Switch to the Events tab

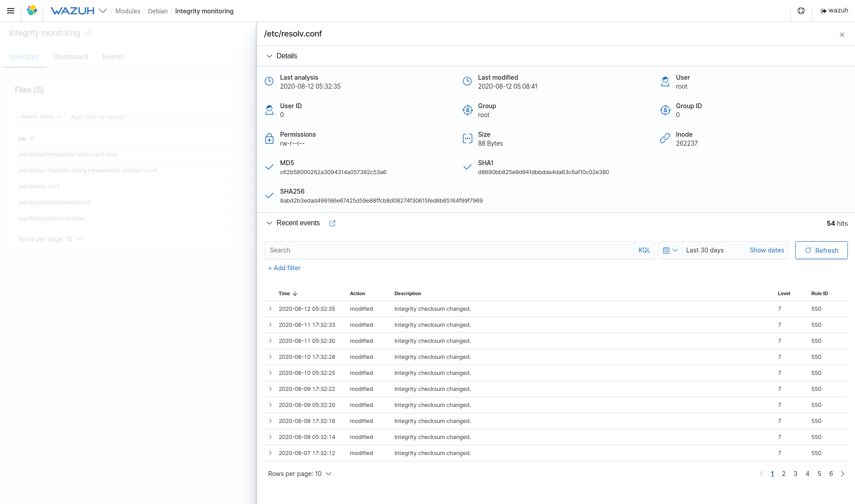coord(113,57)
